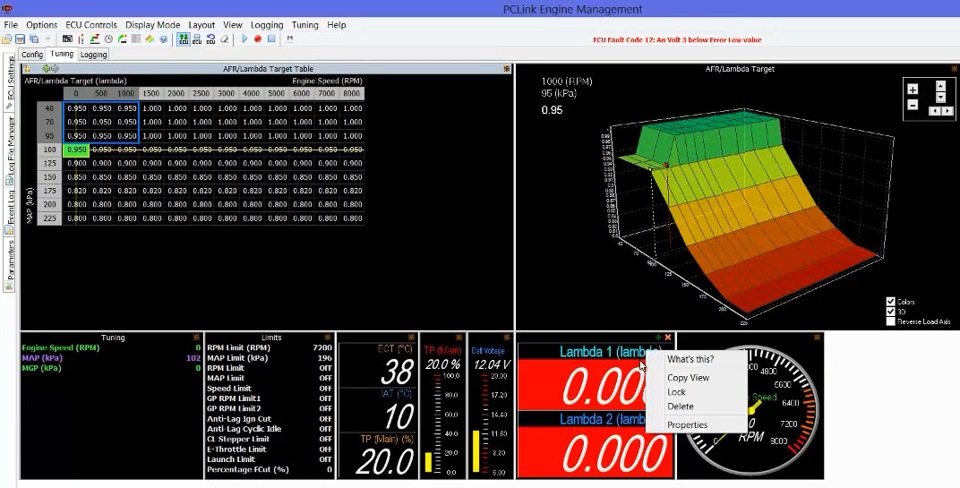Screen dimensions: 960x488
Task: Choose What's this? in context menu
Action: (x=691, y=359)
